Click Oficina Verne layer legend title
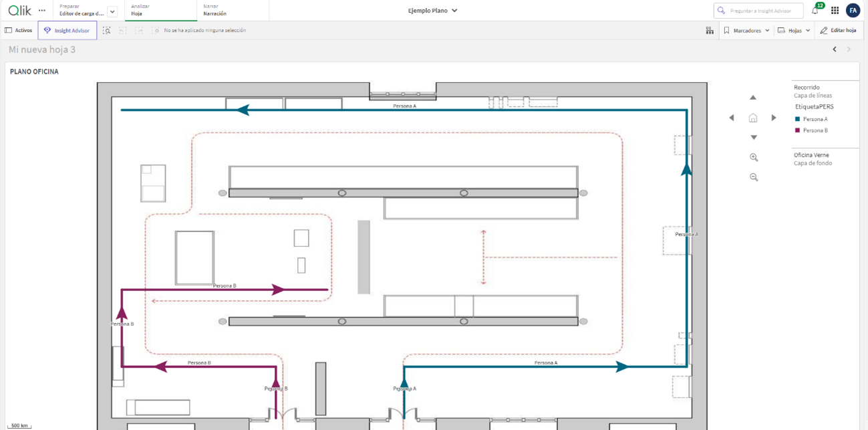The image size is (868, 430). (811, 155)
